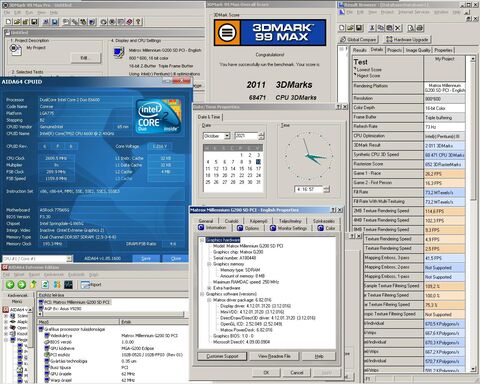Screen dimensions: 480x384
Task: Click the New project icon in 3DMark toolbar
Action: coord(8,22)
